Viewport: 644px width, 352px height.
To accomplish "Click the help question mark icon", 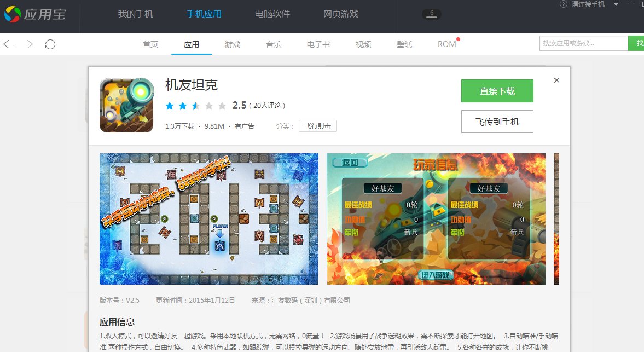I will pos(564,4).
